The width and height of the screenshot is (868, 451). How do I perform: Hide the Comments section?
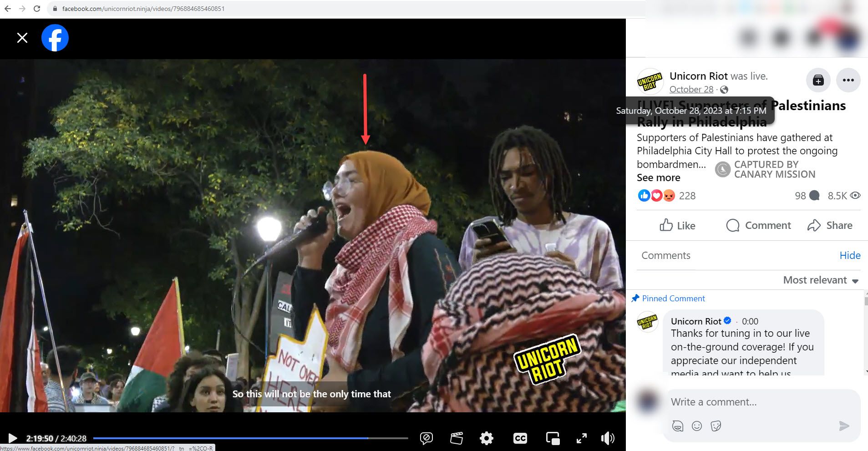[x=849, y=255]
